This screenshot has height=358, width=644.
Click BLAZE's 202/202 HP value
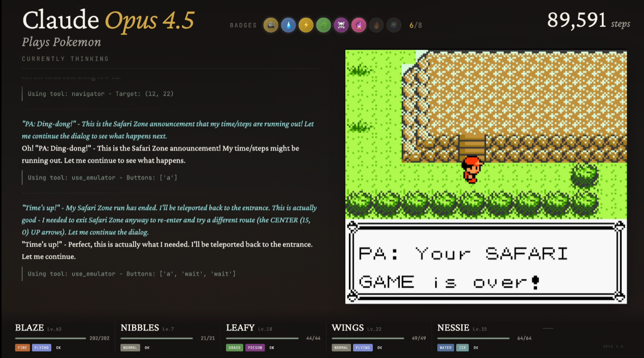pos(100,338)
